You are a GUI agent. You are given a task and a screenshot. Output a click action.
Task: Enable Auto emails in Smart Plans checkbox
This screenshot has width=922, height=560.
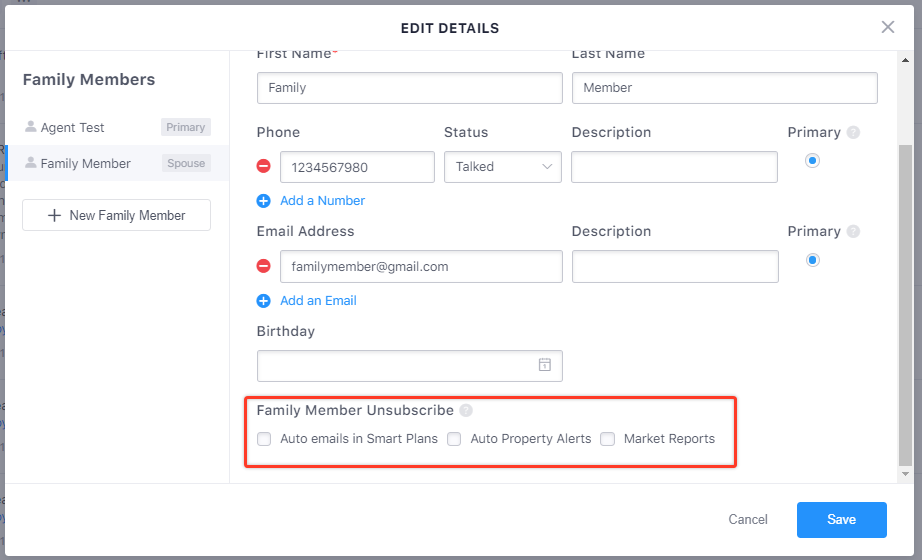(x=264, y=439)
